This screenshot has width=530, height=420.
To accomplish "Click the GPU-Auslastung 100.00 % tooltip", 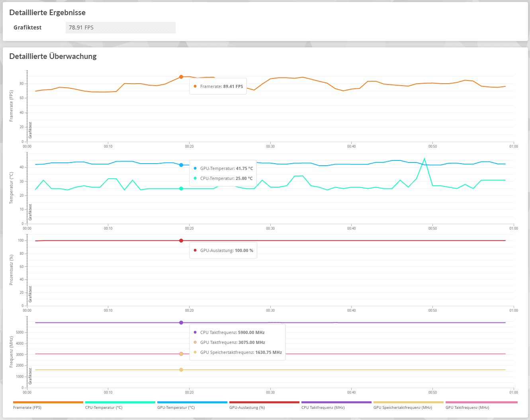I will click(x=223, y=250).
